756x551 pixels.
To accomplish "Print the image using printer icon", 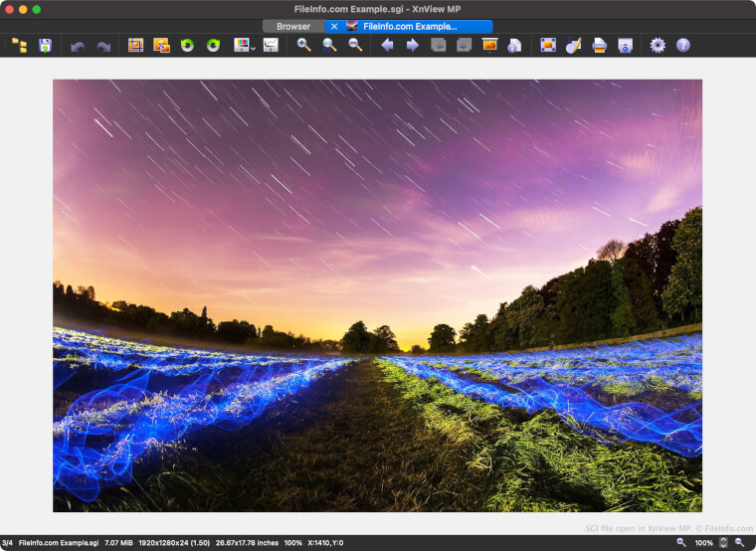I will coord(600,45).
